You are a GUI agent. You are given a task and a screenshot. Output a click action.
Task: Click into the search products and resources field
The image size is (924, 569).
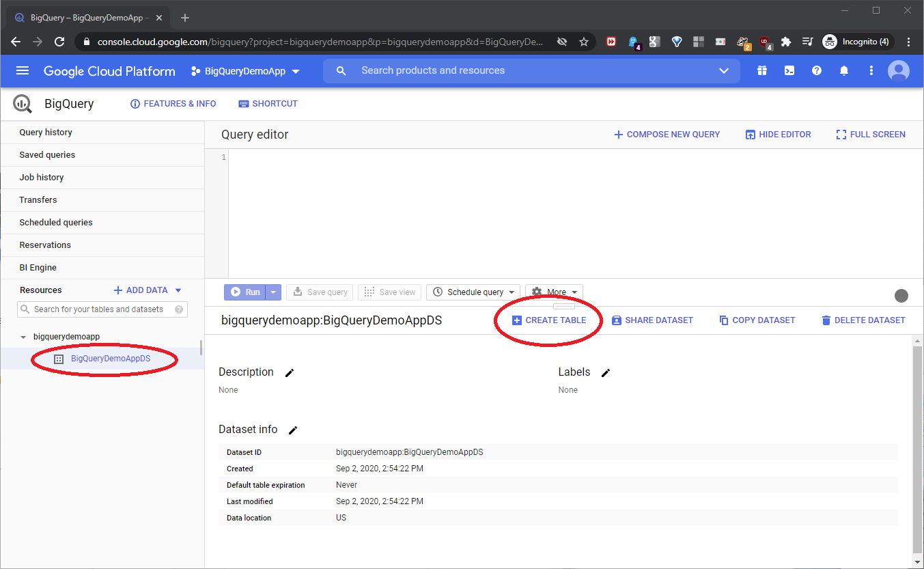point(533,71)
